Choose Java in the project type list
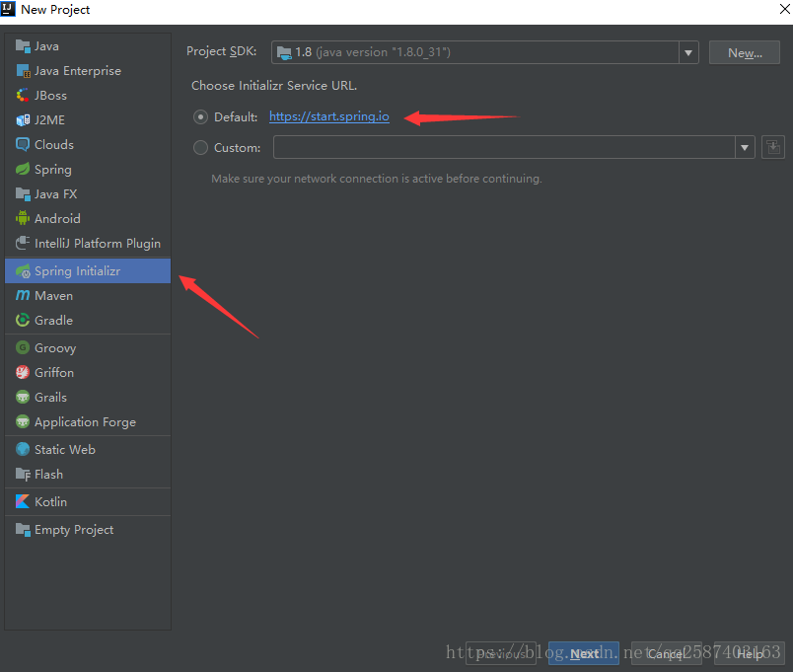793x672 pixels. pos(88,46)
